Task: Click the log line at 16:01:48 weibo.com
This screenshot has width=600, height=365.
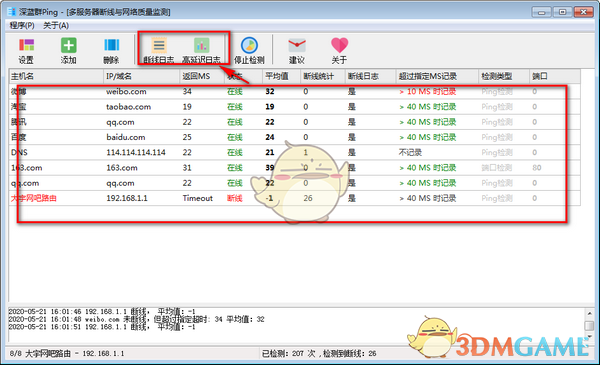Action: (x=136, y=319)
